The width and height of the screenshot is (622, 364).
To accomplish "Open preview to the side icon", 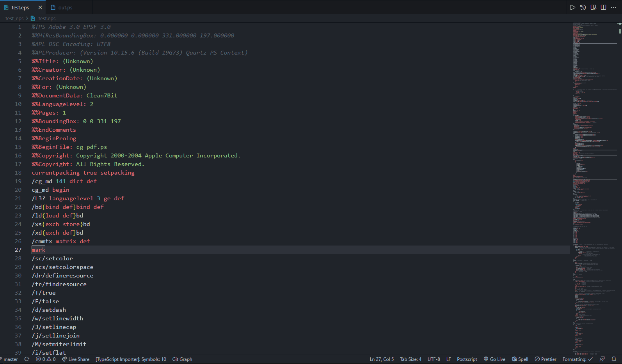I will tap(593, 7).
